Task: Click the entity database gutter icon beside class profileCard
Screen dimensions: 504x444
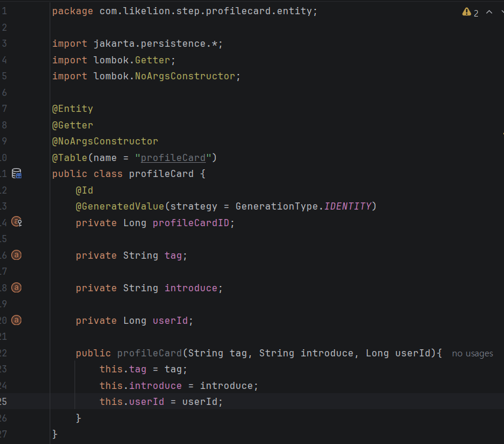Action: pyautogui.click(x=17, y=173)
